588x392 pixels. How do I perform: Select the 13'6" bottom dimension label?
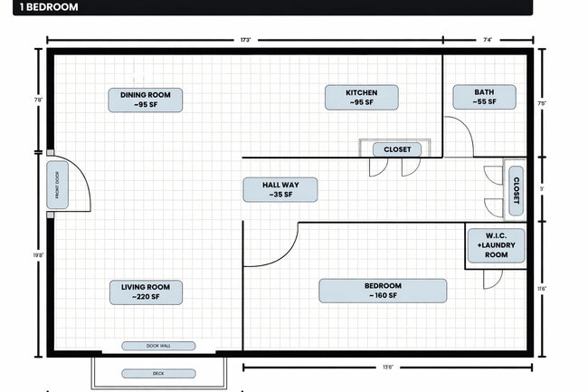[x=387, y=367]
